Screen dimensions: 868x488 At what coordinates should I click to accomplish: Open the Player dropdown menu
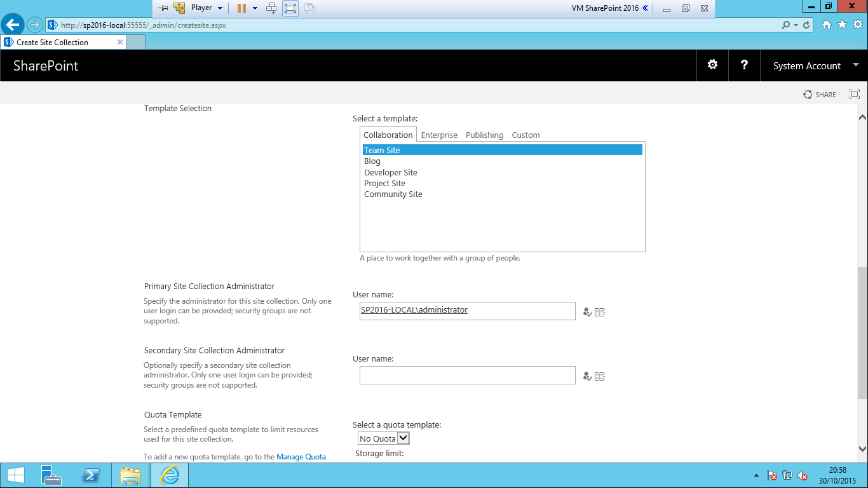(207, 8)
